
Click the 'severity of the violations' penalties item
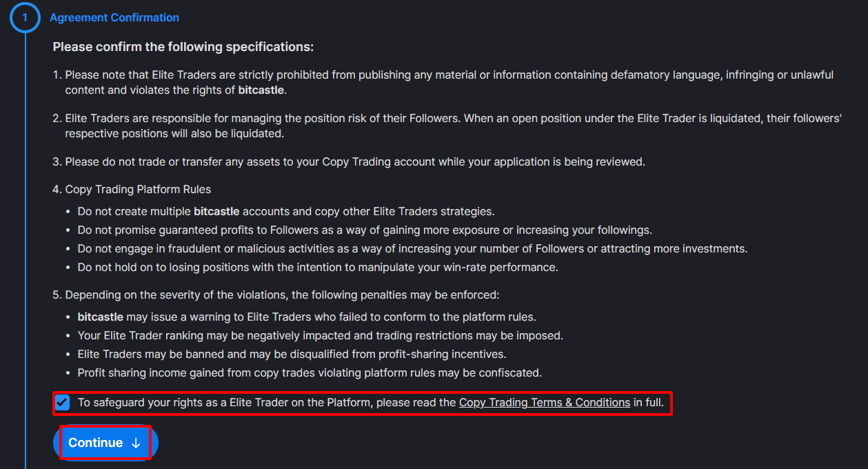tap(276, 295)
